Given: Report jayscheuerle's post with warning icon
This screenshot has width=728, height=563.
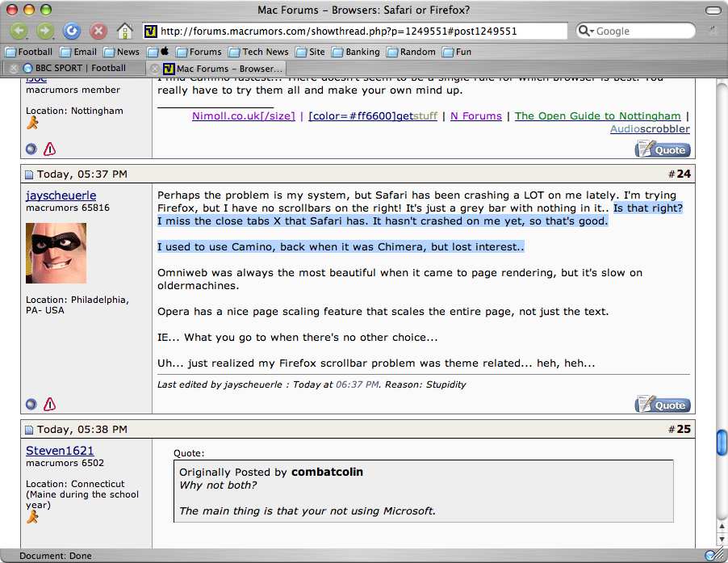Looking at the screenshot, I should point(49,405).
